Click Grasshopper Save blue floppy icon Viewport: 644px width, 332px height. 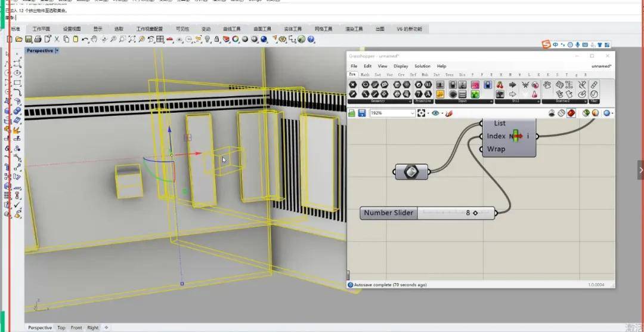click(x=362, y=113)
